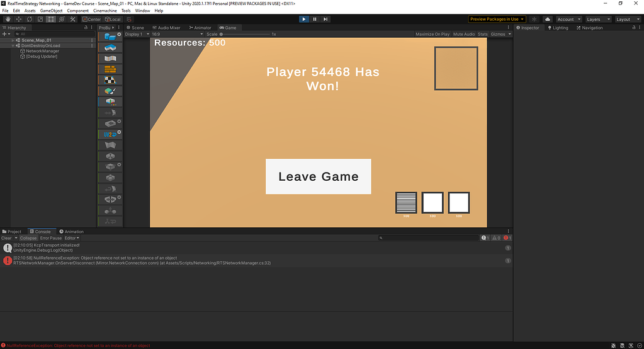
Task: Toggle Error Pause in Console
Action: point(51,238)
